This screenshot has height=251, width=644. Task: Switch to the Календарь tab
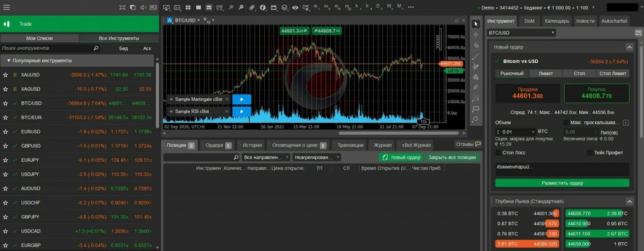tap(557, 21)
